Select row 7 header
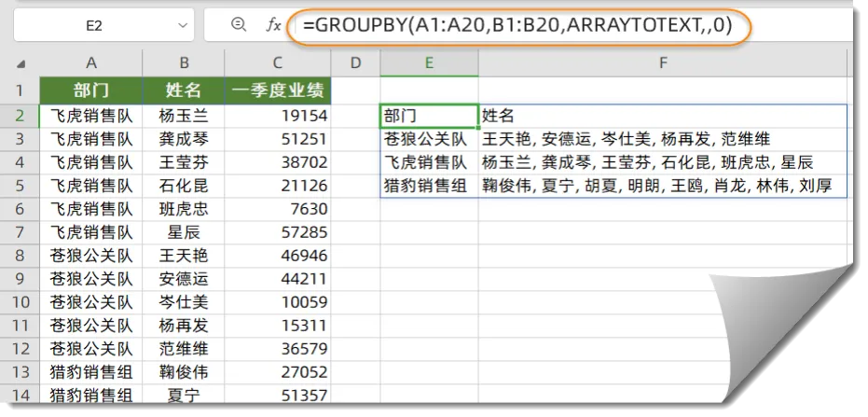 coord(20,231)
